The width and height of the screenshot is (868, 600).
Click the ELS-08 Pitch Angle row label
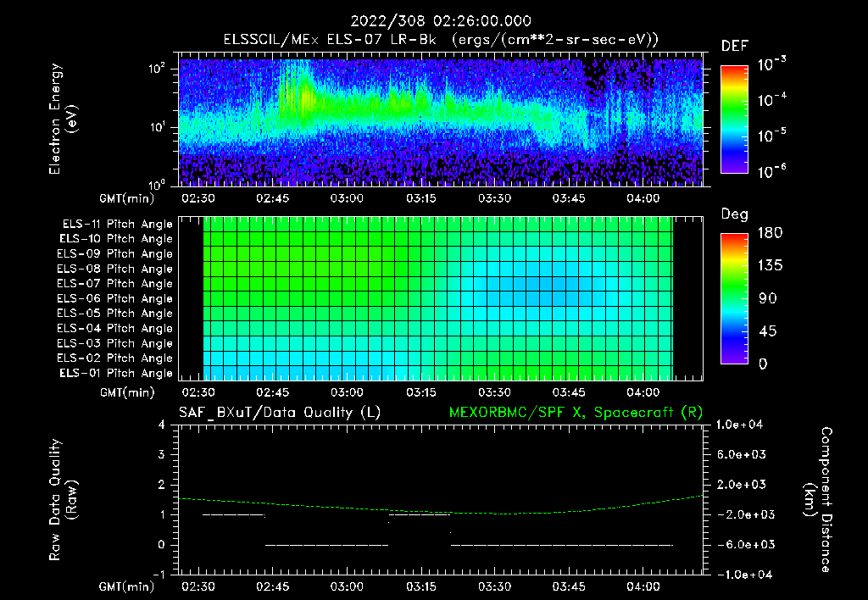click(115, 269)
